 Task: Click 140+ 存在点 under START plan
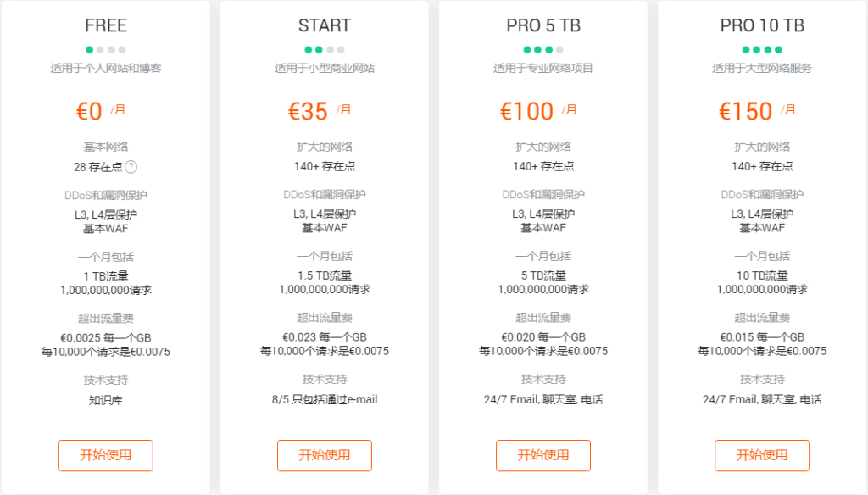[x=324, y=165]
